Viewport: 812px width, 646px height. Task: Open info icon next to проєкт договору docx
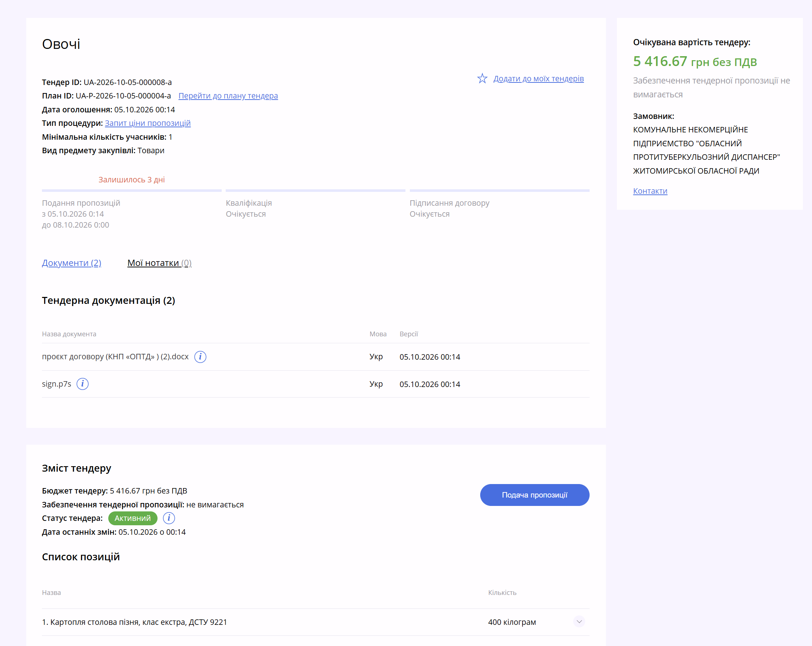[200, 357]
